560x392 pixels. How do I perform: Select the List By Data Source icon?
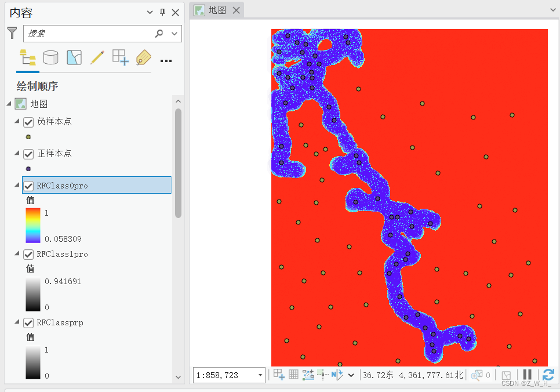pos(50,57)
